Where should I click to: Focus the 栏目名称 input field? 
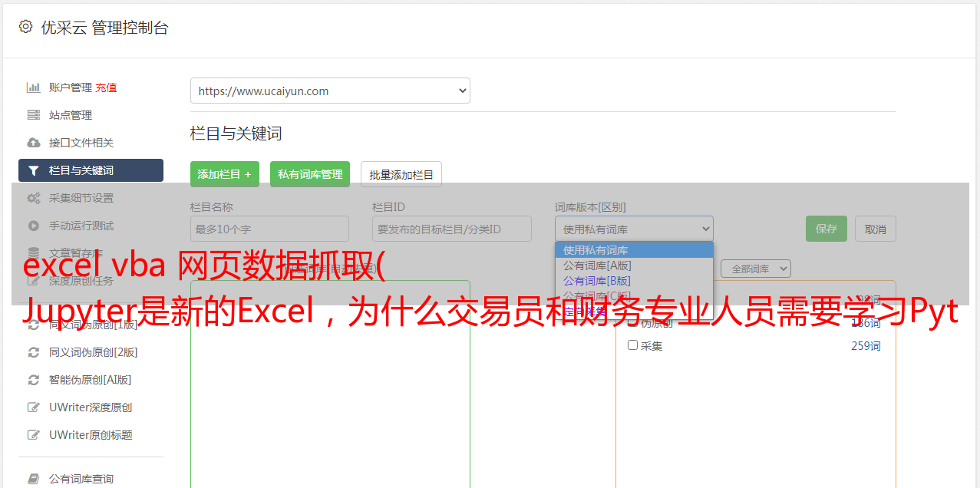click(x=269, y=229)
